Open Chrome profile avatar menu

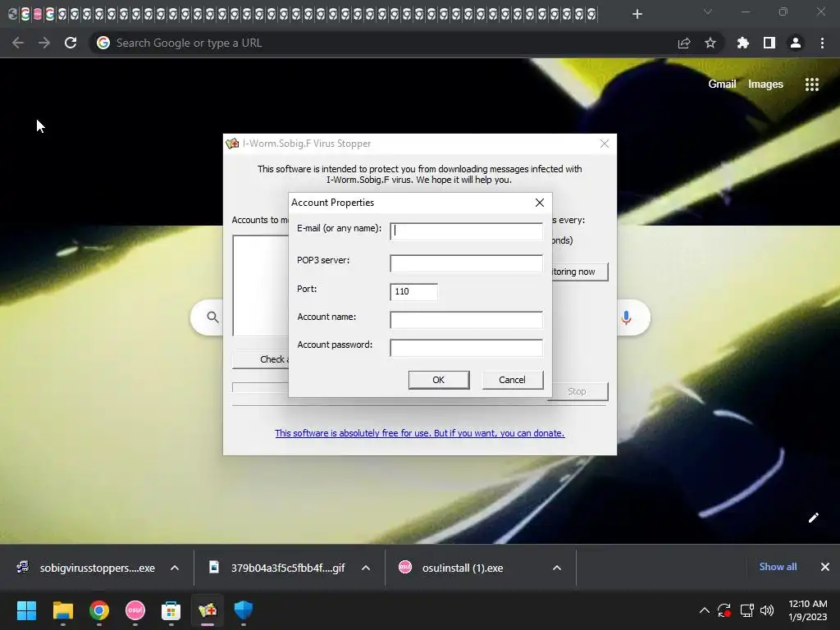pyautogui.click(x=796, y=43)
